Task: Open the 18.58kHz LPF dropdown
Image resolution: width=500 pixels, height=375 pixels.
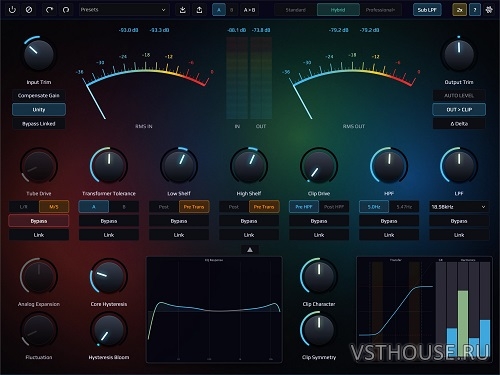Action: tap(459, 207)
